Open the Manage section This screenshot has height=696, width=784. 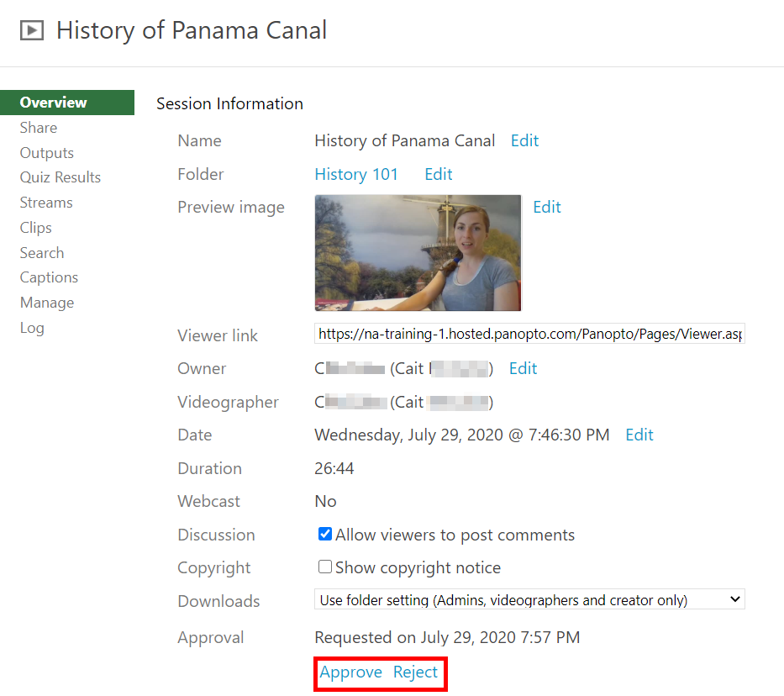click(x=47, y=303)
